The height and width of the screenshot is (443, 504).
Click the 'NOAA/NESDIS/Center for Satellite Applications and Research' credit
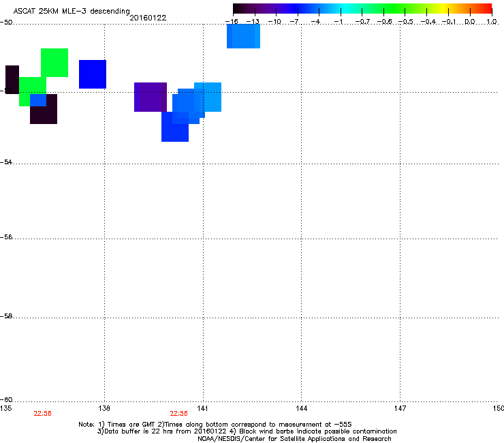click(x=294, y=438)
